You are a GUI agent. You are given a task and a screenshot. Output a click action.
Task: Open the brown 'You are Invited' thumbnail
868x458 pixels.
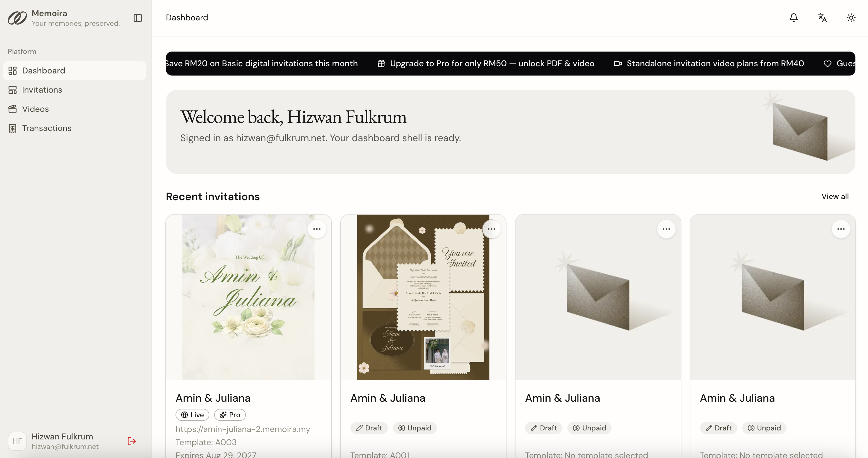(423, 297)
